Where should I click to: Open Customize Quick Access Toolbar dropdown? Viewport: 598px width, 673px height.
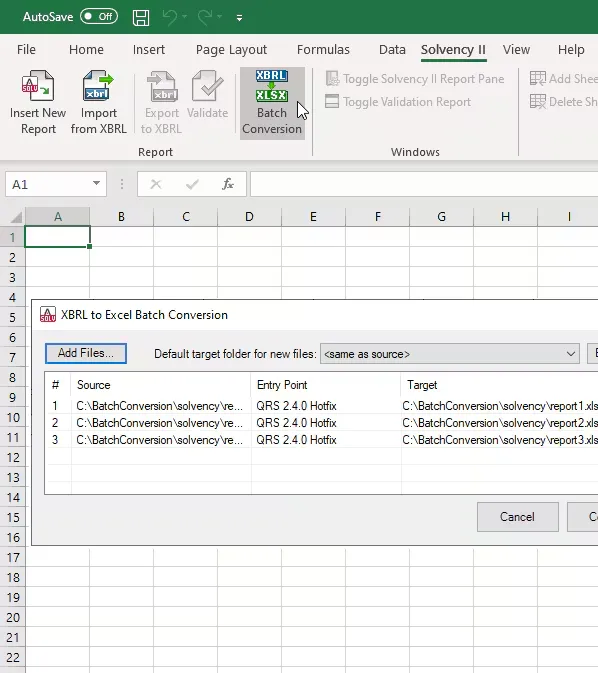[x=240, y=18]
